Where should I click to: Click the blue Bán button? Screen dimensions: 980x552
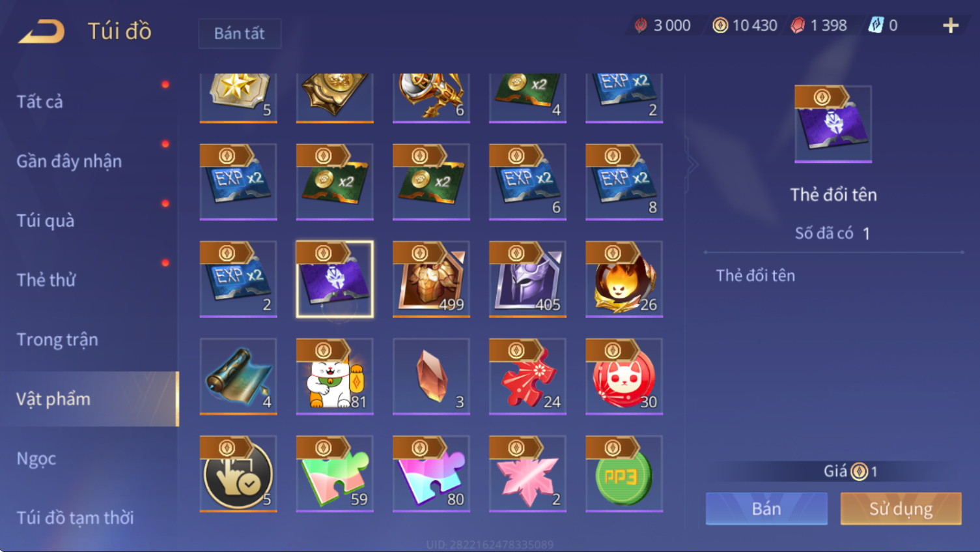[x=766, y=508]
